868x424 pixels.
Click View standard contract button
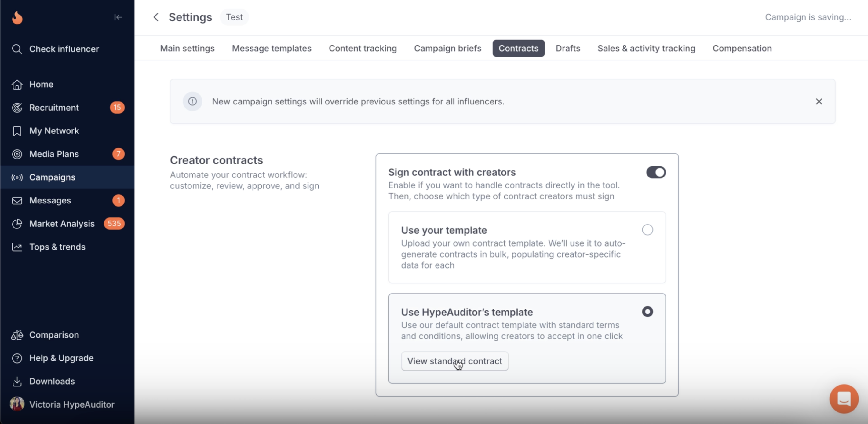pyautogui.click(x=454, y=361)
